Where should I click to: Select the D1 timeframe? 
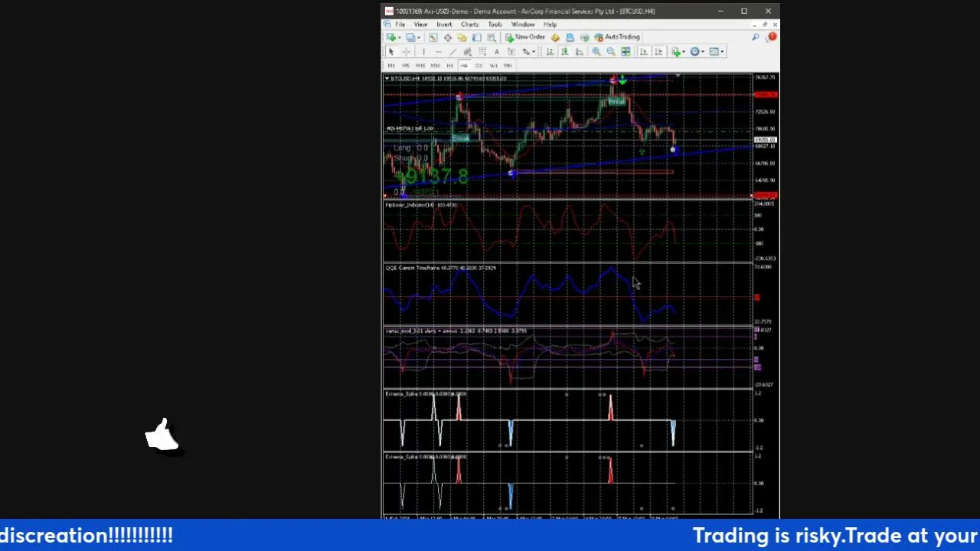[x=479, y=66]
